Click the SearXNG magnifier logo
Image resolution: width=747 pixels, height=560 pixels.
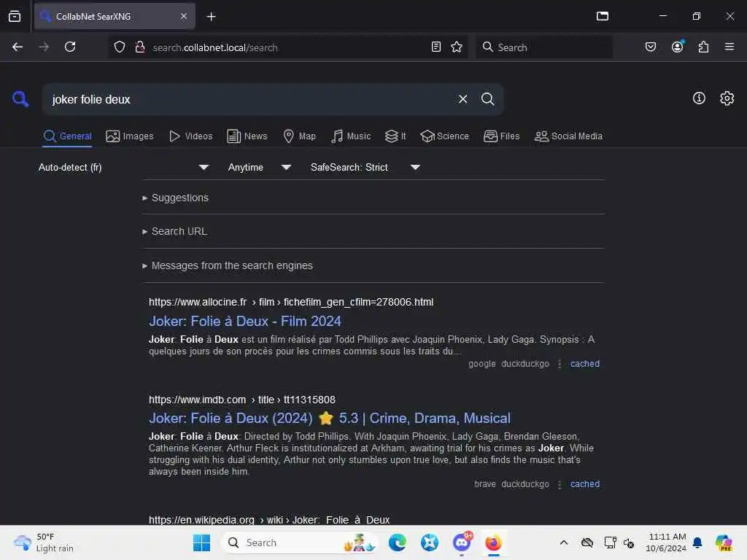coord(20,99)
